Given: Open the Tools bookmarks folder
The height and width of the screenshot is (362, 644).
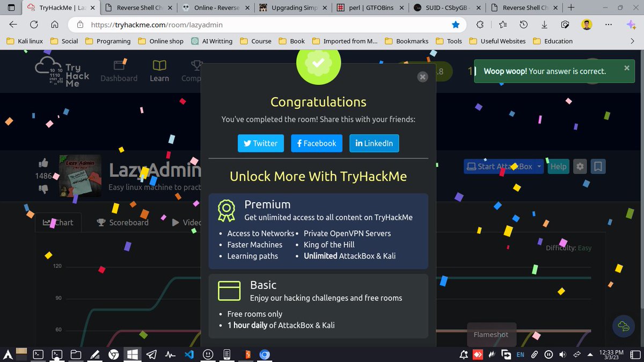Looking at the screenshot, I should [x=449, y=41].
